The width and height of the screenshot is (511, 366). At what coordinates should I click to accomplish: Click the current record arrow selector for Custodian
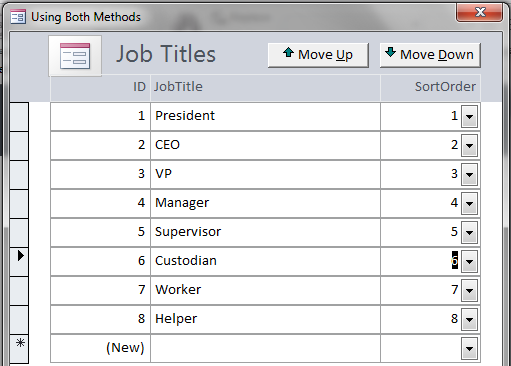pos(19,262)
